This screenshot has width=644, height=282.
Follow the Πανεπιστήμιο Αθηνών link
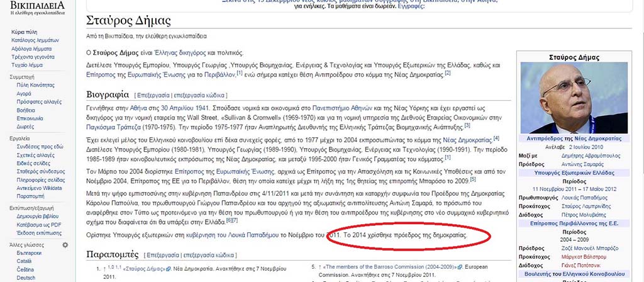tap(342, 108)
